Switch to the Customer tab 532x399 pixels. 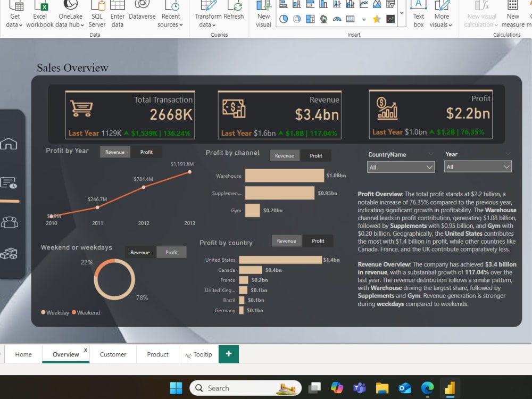pos(113,354)
